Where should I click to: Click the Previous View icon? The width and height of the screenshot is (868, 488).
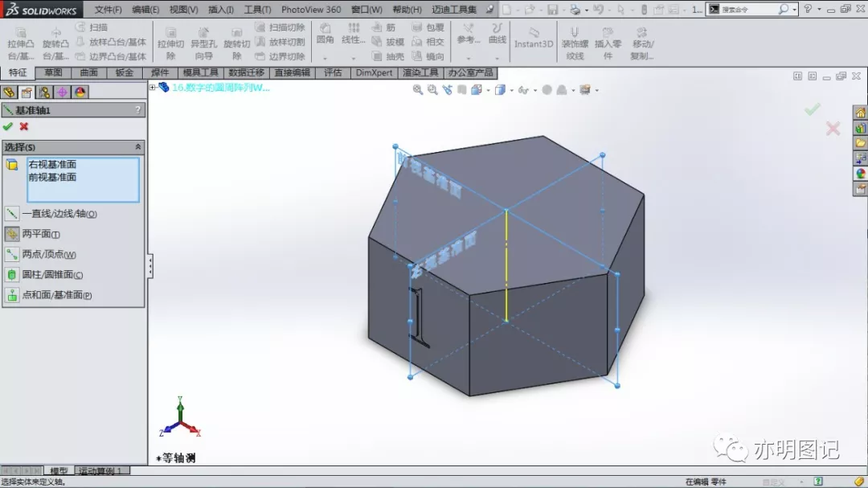click(x=448, y=90)
